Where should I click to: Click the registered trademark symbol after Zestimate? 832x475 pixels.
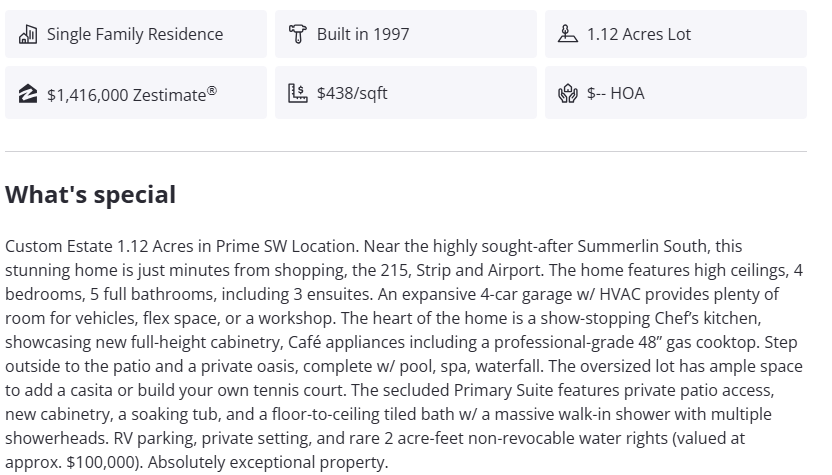[212, 90]
